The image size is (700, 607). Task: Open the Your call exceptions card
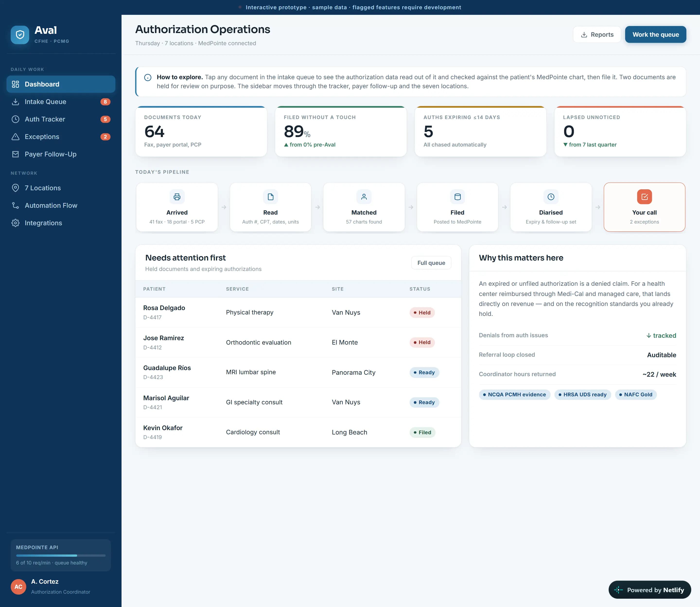click(x=644, y=207)
